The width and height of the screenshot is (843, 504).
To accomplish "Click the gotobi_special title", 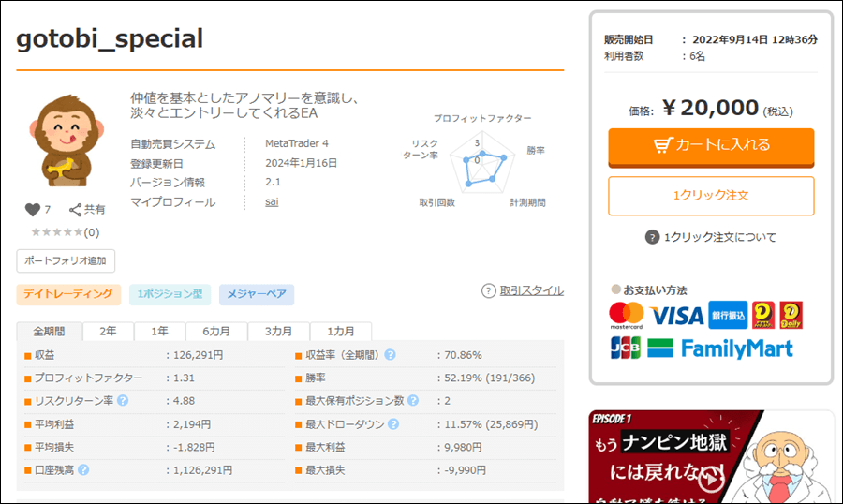I will (110, 38).
